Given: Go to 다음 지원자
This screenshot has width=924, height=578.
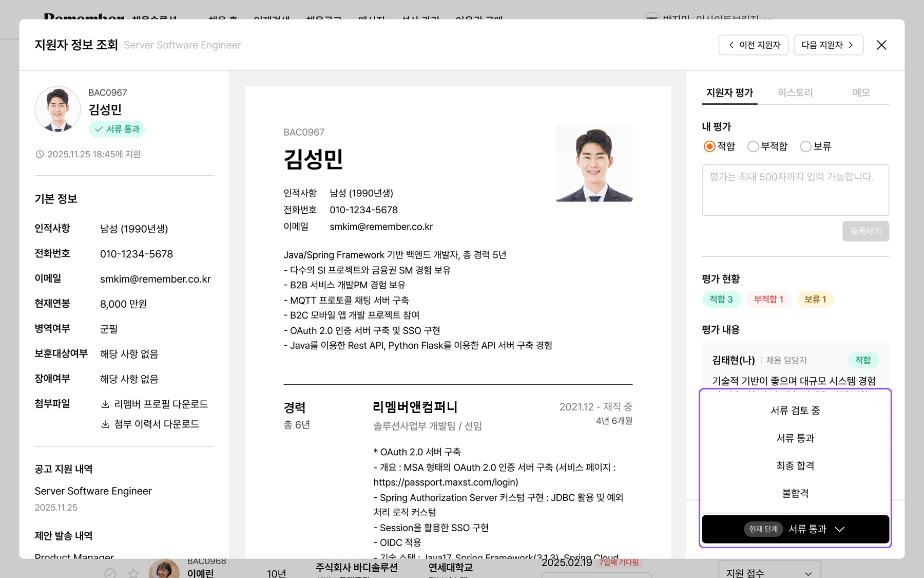Looking at the screenshot, I should [x=828, y=45].
